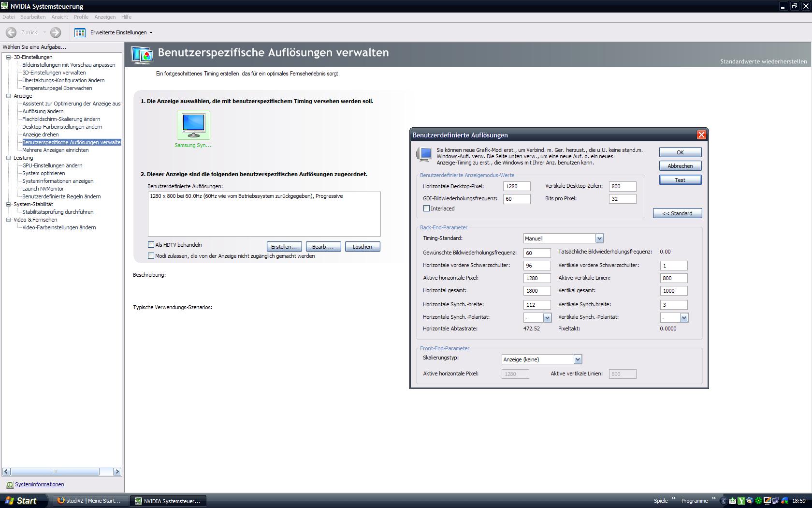
Task: Tick Modi zulassen checkbox for unexposed modes
Action: [x=151, y=256]
